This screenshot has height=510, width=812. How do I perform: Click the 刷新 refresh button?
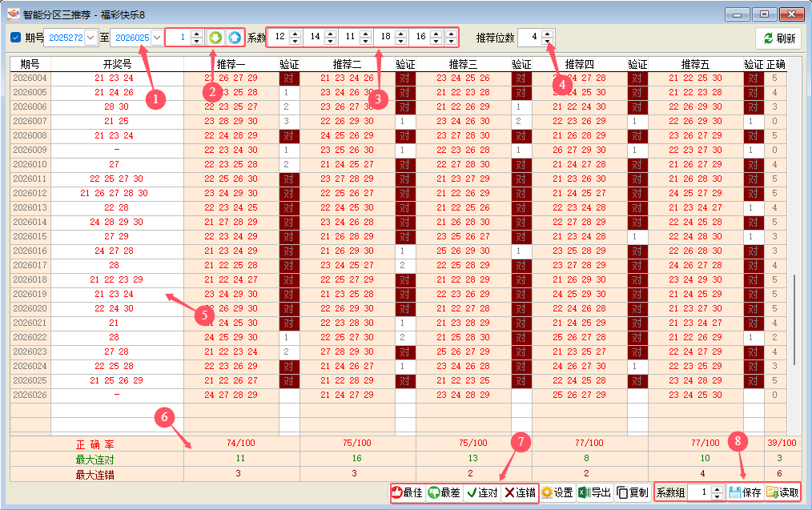pyautogui.click(x=778, y=38)
